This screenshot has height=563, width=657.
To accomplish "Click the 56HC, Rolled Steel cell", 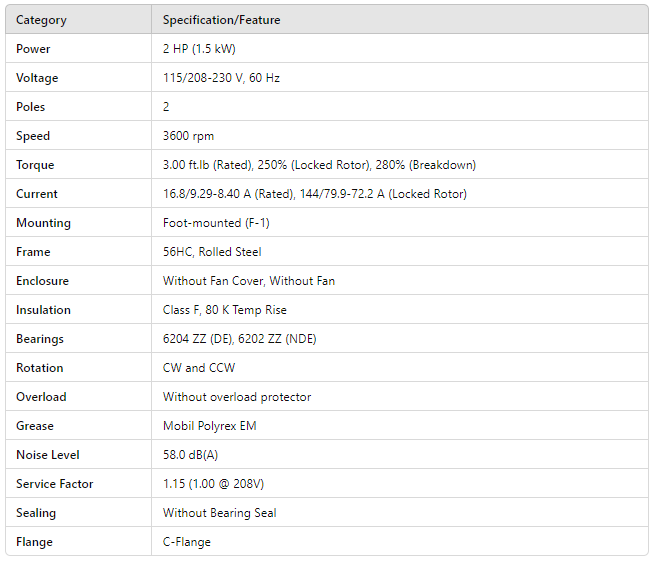I will [210, 252].
